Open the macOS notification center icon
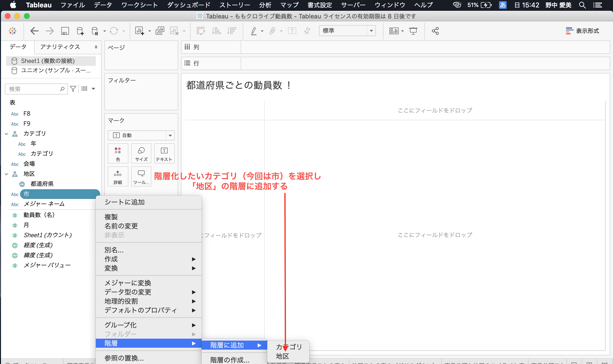This screenshot has height=364, width=613. (x=597, y=5)
